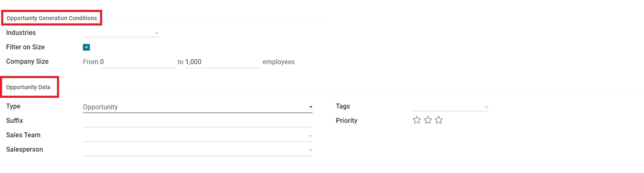Expand the Type dropdown showing Opportunity
This screenshot has width=644, height=173.
[x=197, y=107]
